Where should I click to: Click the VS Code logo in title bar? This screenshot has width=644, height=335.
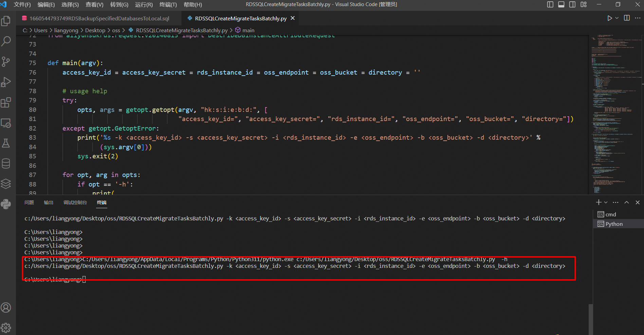[4, 4]
